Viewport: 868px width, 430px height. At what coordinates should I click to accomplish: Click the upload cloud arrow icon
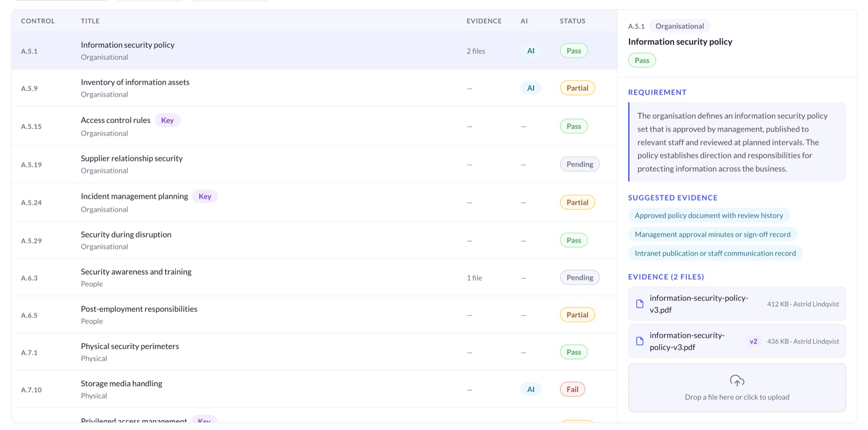(737, 381)
